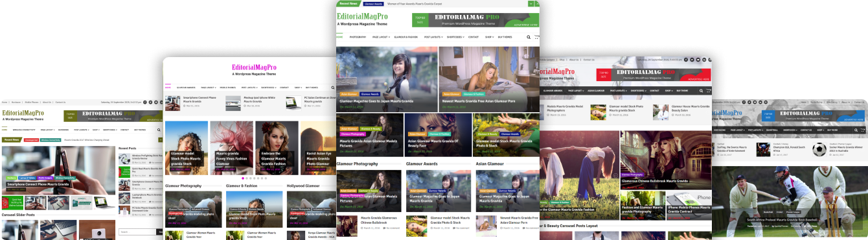This screenshot has height=240, width=868.
Task: Select the Contact item in the center green menu
Action: [x=474, y=37]
